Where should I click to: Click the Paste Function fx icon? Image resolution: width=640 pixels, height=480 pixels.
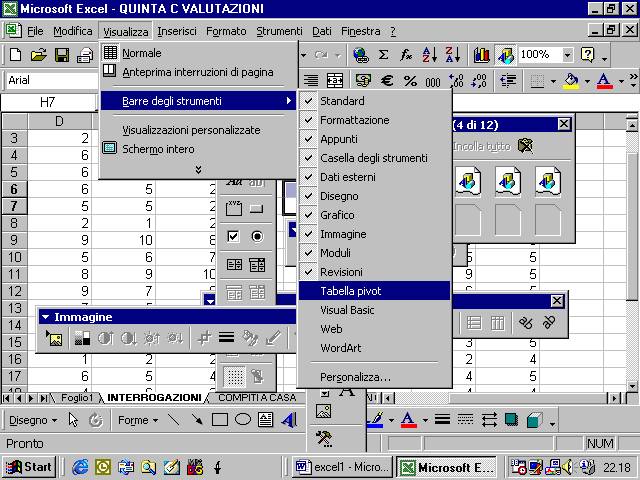tap(406, 54)
